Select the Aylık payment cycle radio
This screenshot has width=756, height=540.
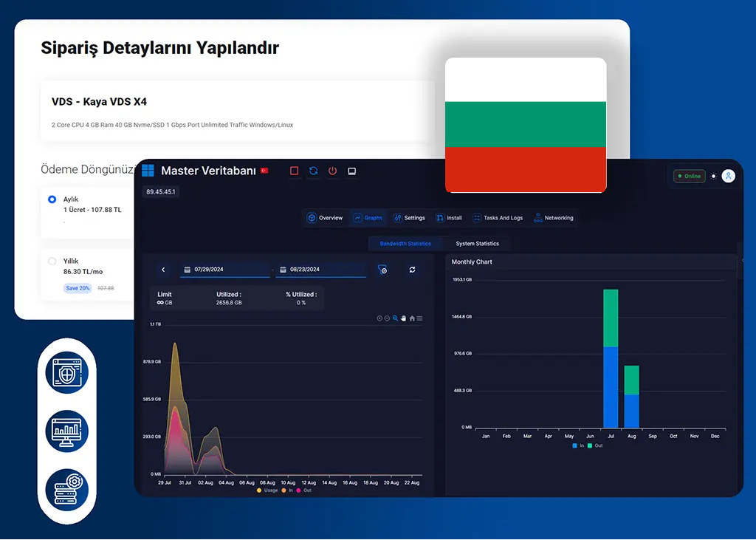pyautogui.click(x=52, y=199)
